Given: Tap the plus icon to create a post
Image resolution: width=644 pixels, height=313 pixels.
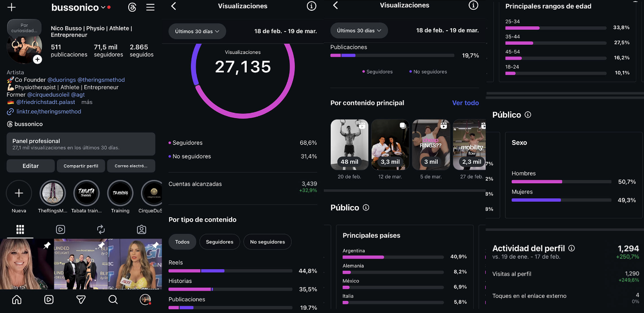Looking at the screenshot, I should pyautogui.click(x=12, y=7).
